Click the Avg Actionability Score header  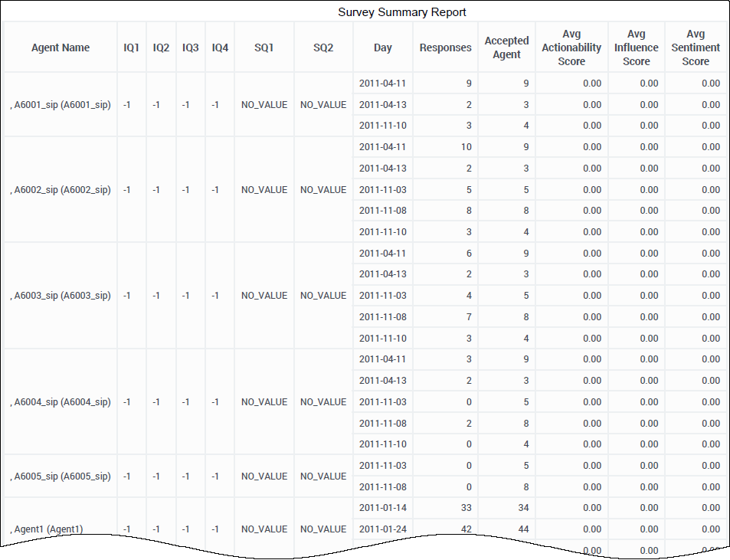coord(571,47)
